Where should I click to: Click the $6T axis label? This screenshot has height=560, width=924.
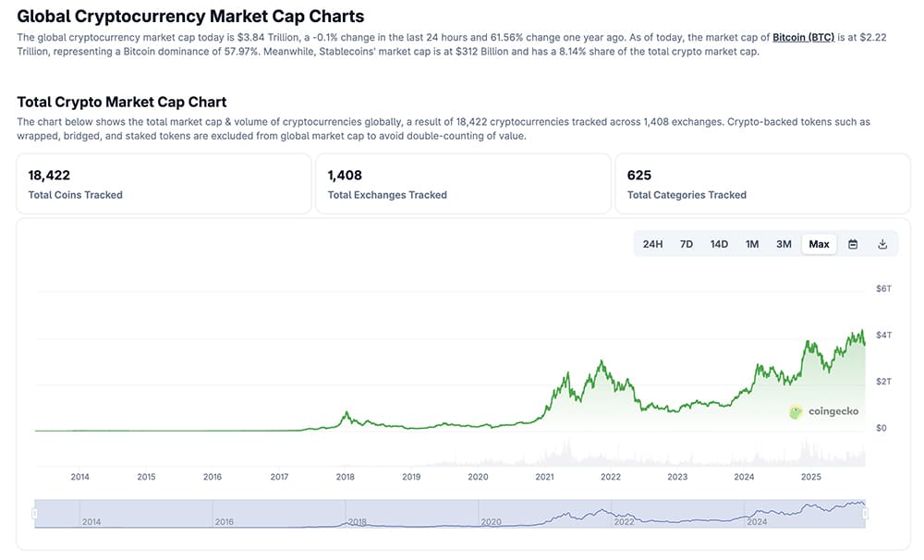(x=881, y=287)
